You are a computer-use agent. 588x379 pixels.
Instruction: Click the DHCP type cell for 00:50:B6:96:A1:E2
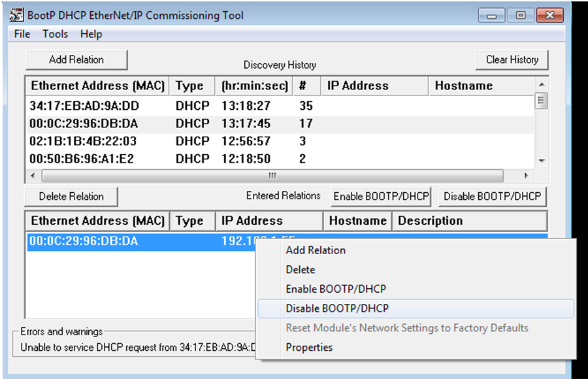(x=192, y=159)
